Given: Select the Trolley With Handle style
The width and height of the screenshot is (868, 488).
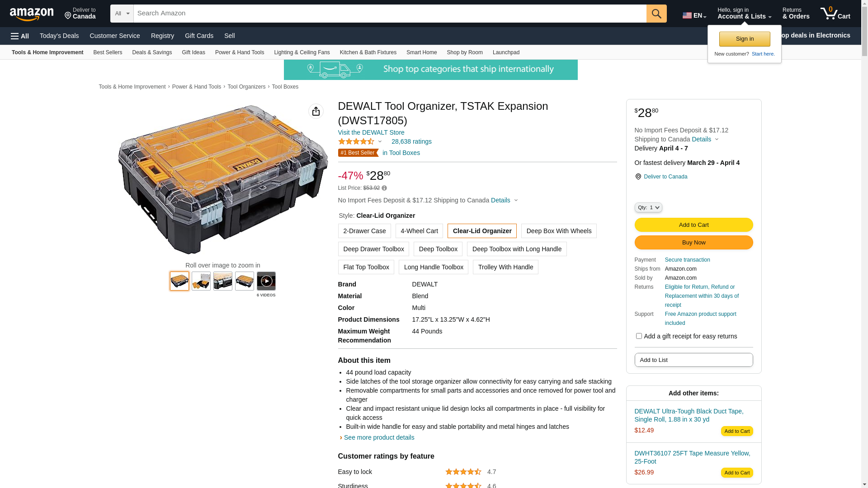Looking at the screenshot, I should pos(505,267).
